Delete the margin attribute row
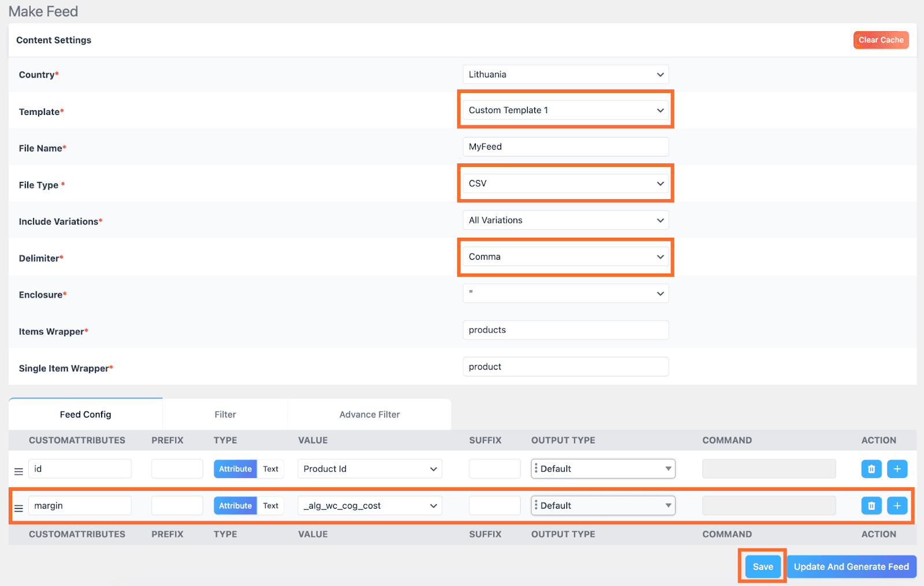924x586 pixels. coord(871,506)
